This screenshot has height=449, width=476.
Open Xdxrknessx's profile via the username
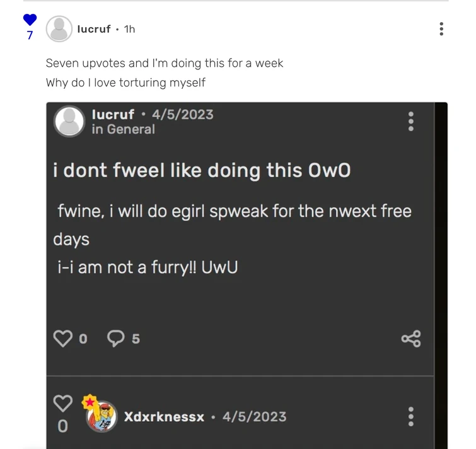[x=164, y=417]
